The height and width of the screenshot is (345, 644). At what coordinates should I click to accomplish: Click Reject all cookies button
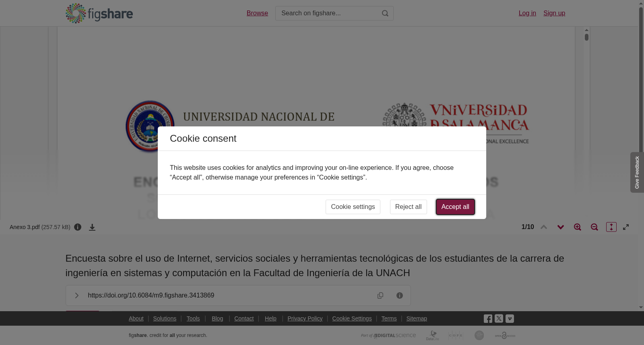pyautogui.click(x=409, y=207)
